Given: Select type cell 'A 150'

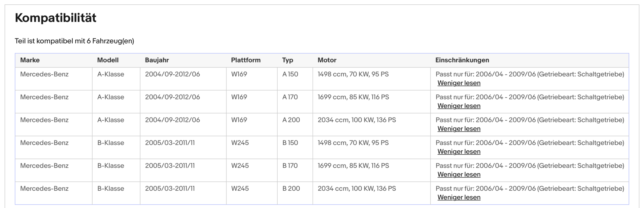Looking at the screenshot, I should pyautogui.click(x=290, y=74).
